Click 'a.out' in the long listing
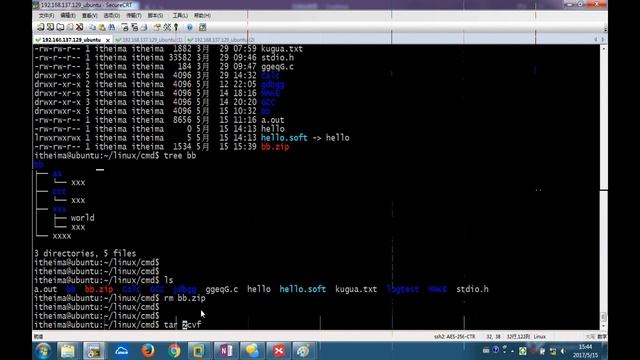 click(273, 120)
